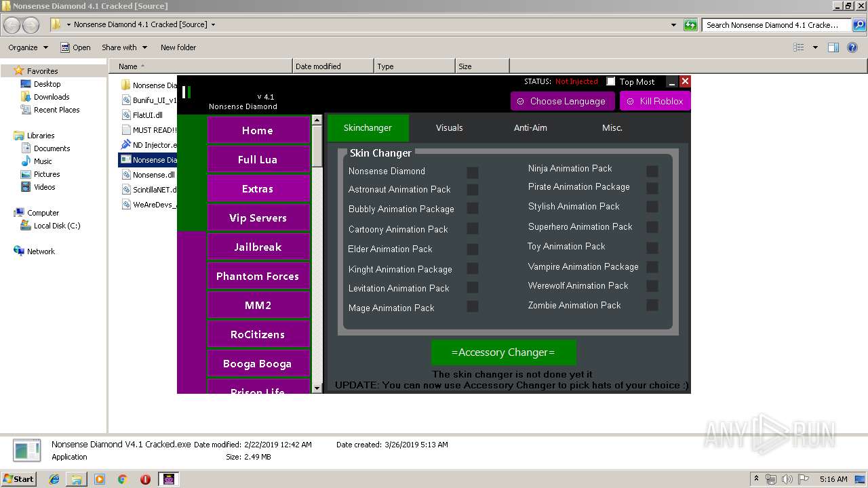Switch to Misc. tab
The image size is (868, 488).
pyautogui.click(x=612, y=128)
